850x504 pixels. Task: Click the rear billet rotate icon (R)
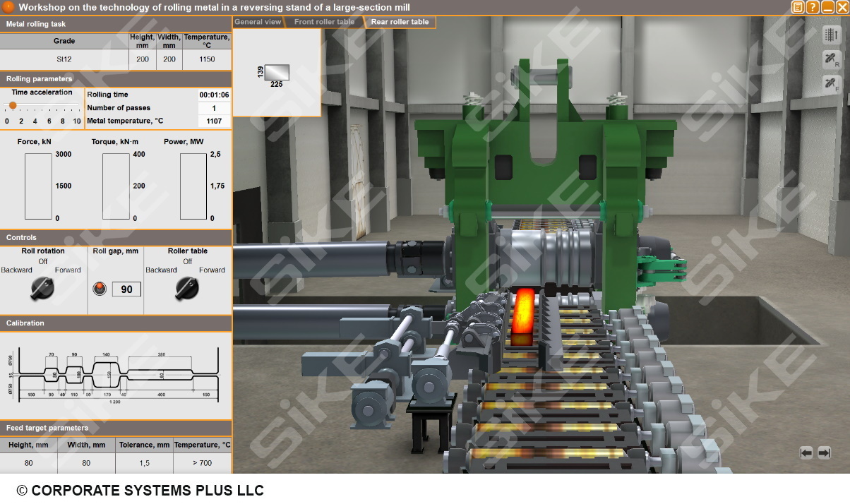point(831,59)
